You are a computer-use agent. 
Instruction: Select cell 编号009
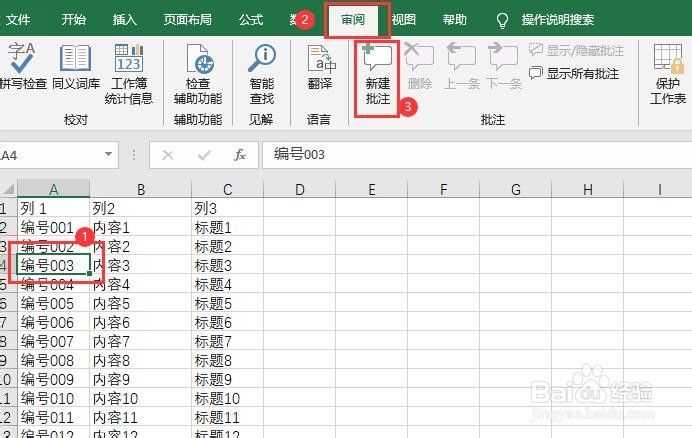click(53, 379)
